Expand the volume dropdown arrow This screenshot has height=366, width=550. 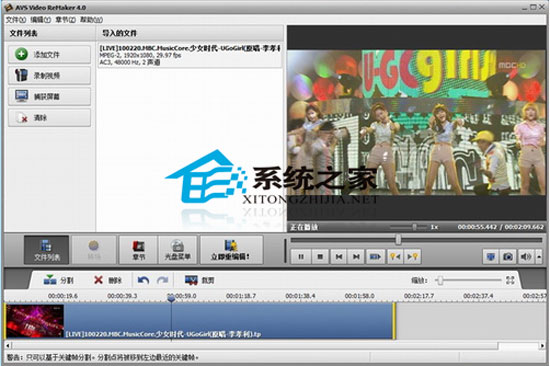539,257
